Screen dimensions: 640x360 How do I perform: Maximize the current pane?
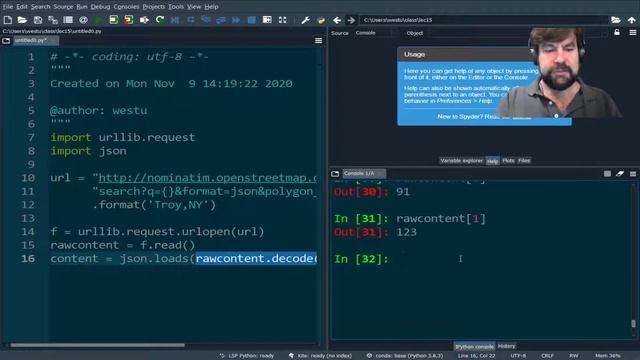(x=267, y=20)
